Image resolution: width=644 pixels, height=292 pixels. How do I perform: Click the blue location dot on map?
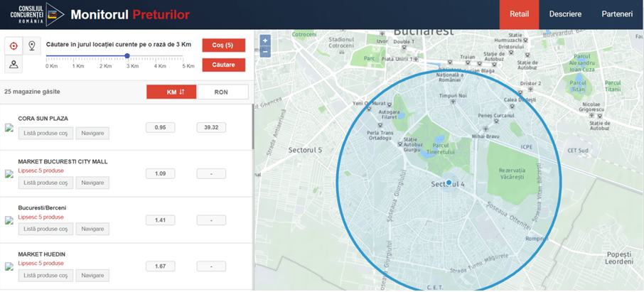coord(449,182)
